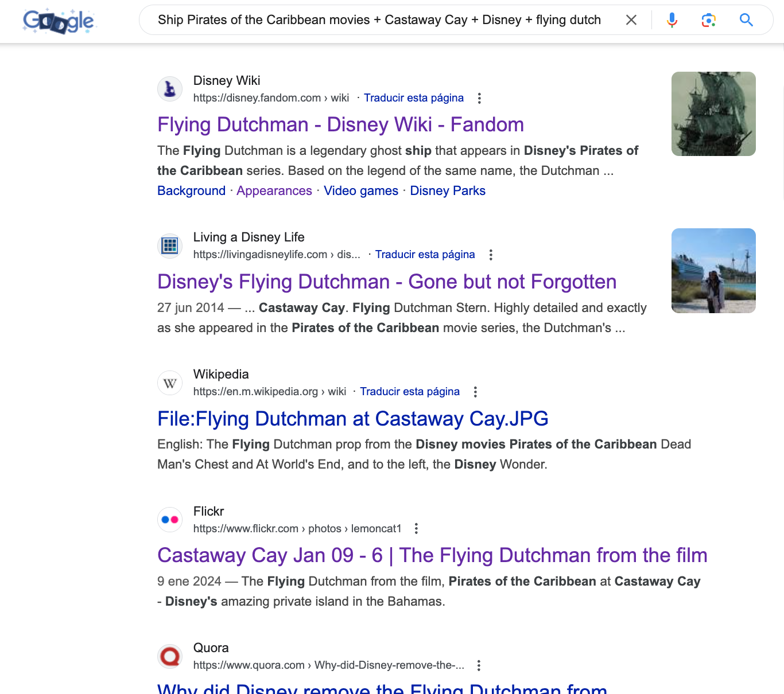Open Castaway Cay Jan 09 Flickr result
Screen dimensions: 784x694
(432, 555)
